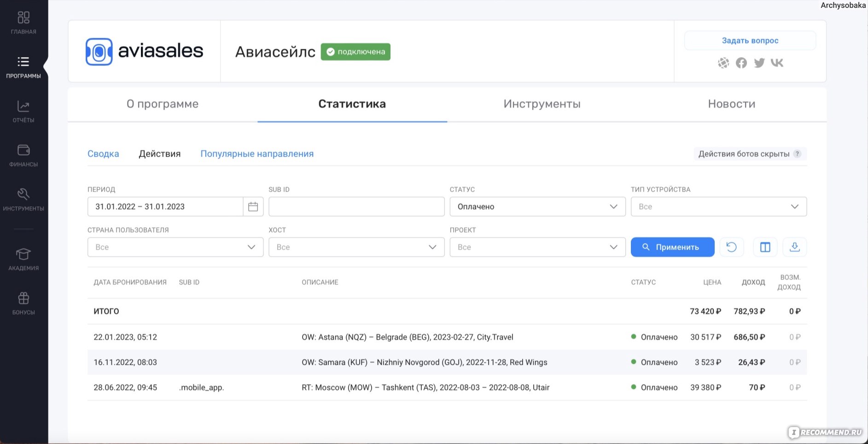Click the green подключена status badge
This screenshot has width=868, height=444.
click(x=355, y=52)
